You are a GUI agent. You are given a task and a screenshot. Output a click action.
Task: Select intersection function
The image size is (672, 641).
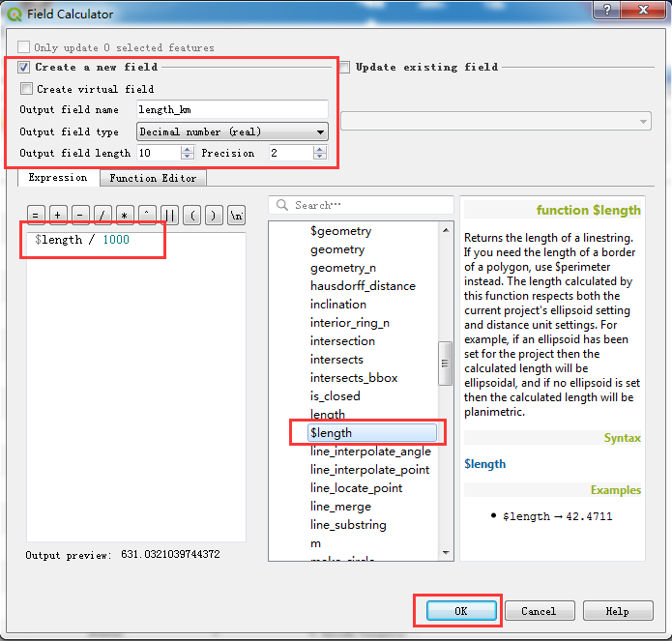(342, 341)
